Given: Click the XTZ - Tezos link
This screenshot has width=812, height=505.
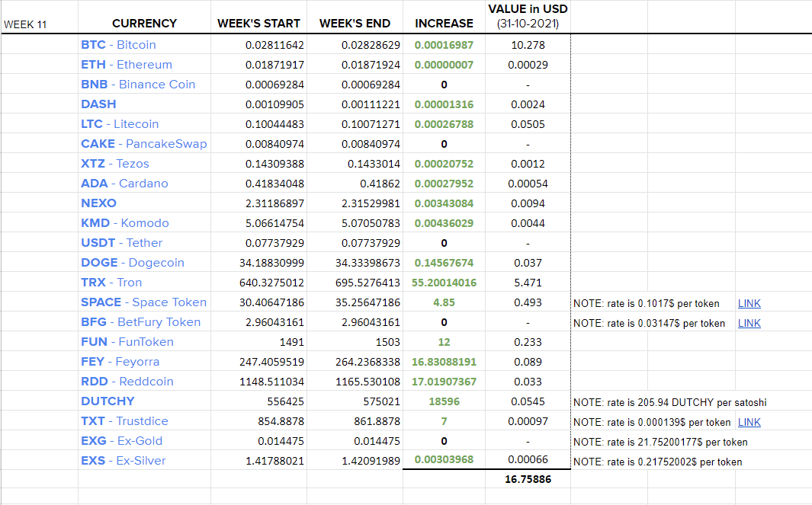Looking at the screenshot, I should tap(115, 164).
